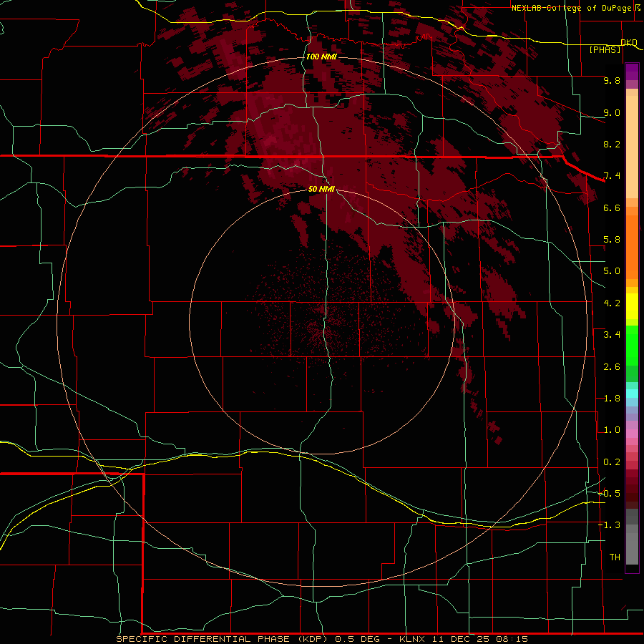Screen dimensions: 644x644
Task: Click the 1.8 legend value
Action: pos(612,399)
